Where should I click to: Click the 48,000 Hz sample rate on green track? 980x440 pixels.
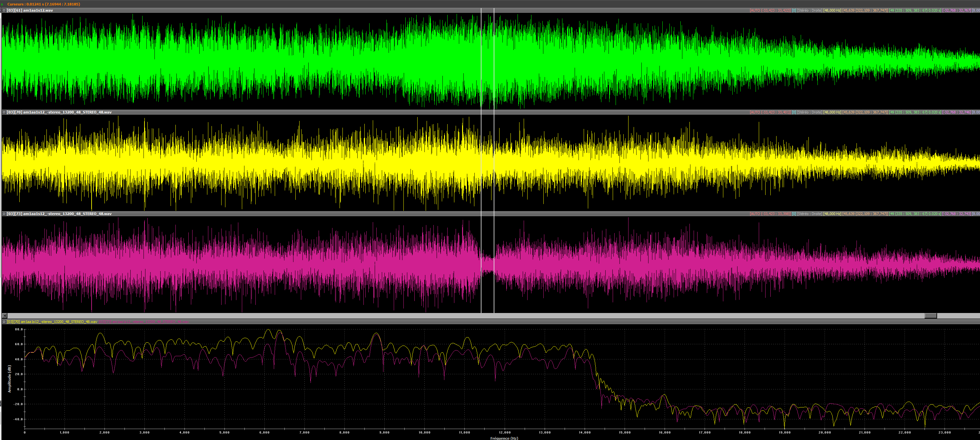coord(832,10)
